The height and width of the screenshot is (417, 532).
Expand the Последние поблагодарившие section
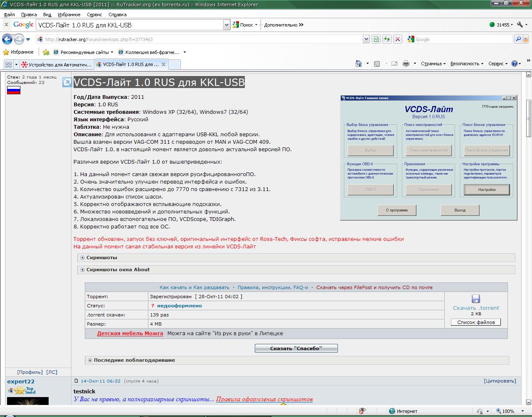point(131,360)
